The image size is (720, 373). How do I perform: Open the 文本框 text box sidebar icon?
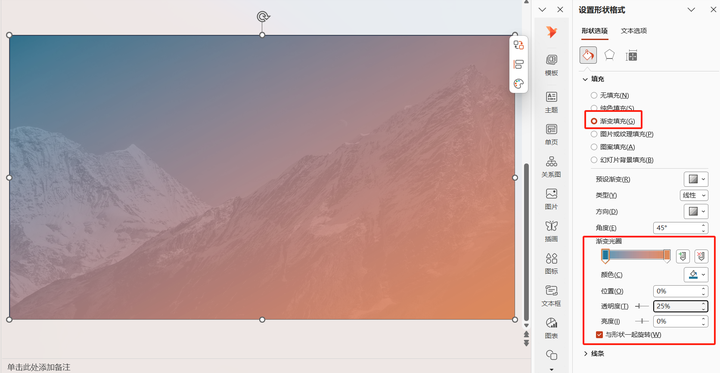point(551,295)
